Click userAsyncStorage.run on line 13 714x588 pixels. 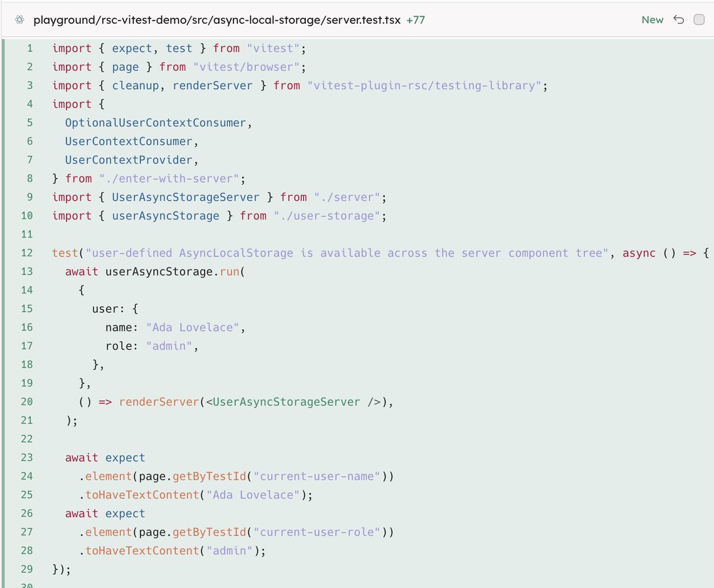[x=172, y=271]
